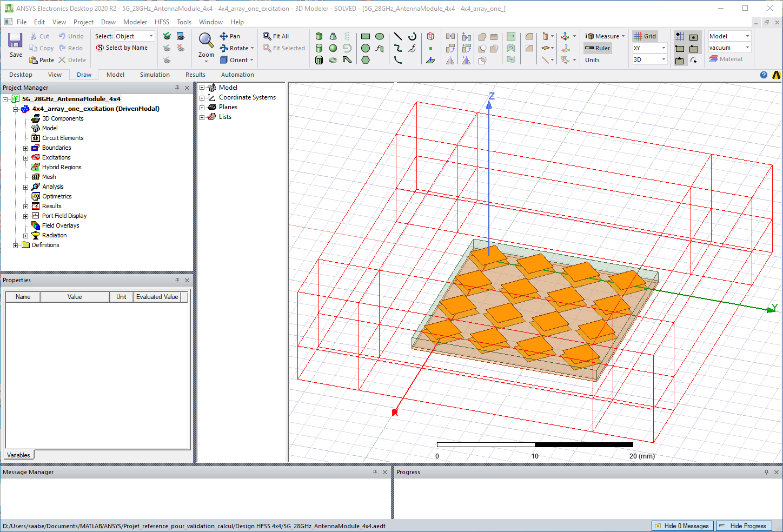Click the Chamfer edge icon
The height and width of the screenshot is (532, 783).
[529, 48]
